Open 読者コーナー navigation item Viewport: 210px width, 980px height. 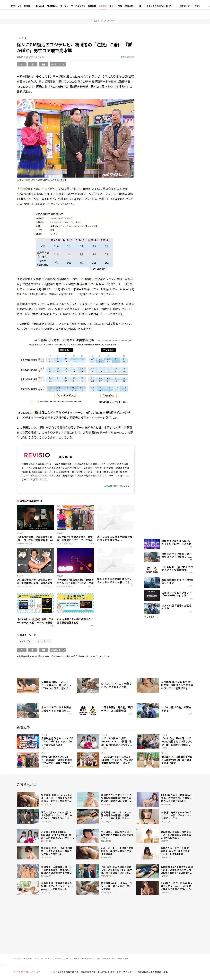click(x=186, y=6)
